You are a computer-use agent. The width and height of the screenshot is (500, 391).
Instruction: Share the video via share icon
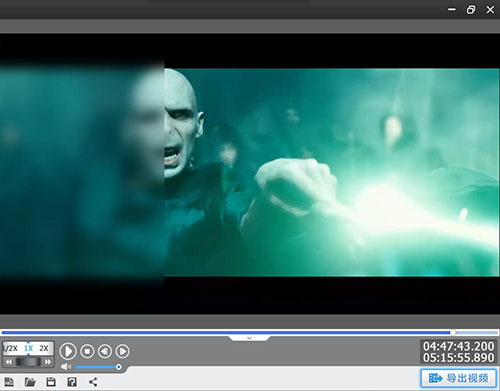click(x=93, y=382)
